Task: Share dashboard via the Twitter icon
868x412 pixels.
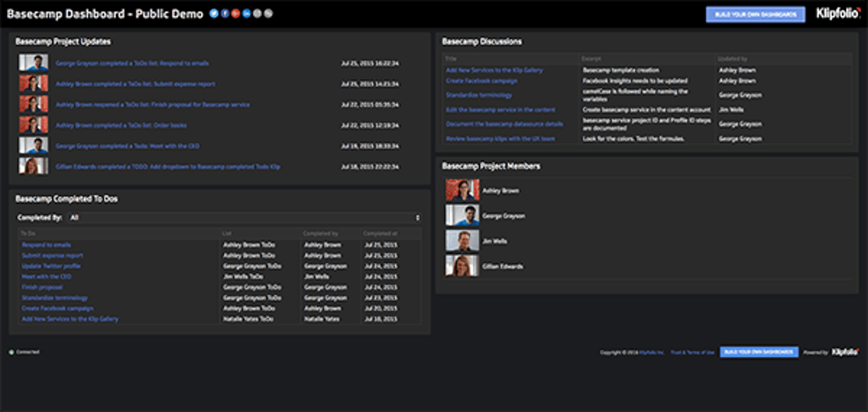Action: pyautogui.click(x=214, y=14)
